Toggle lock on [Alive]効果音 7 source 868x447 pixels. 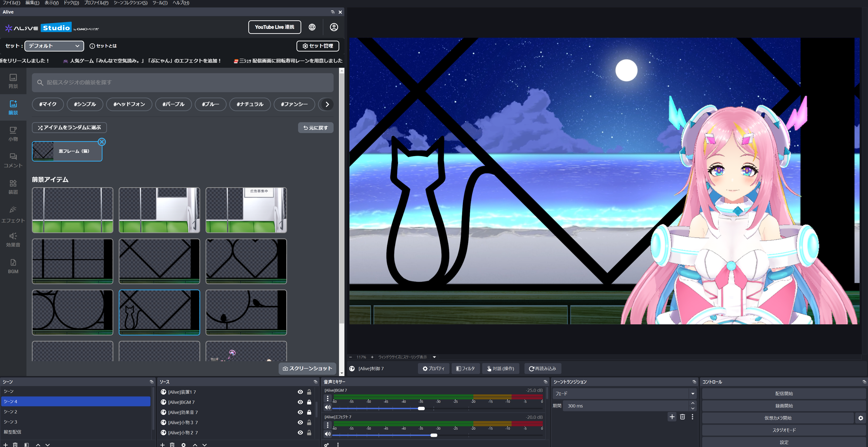[x=309, y=412]
